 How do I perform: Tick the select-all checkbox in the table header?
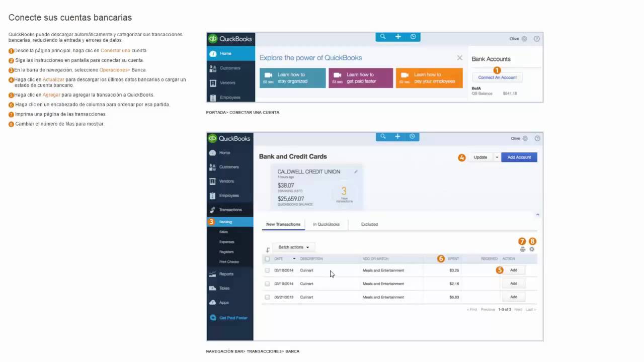coord(267,259)
